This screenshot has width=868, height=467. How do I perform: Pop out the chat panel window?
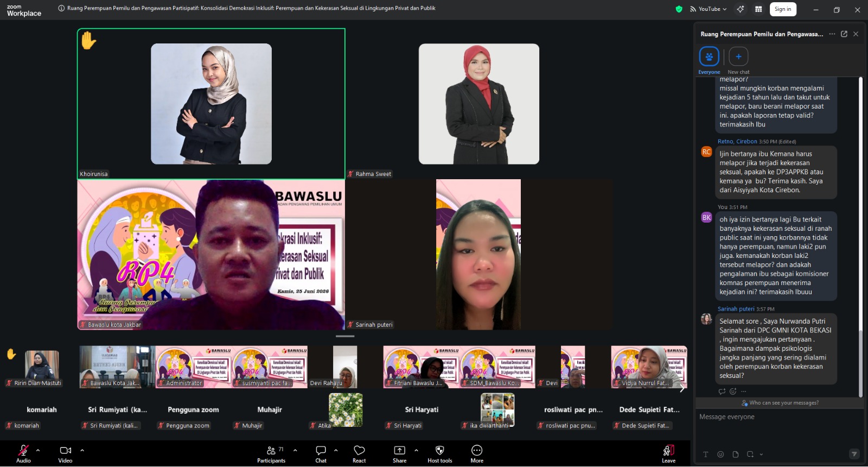point(844,34)
